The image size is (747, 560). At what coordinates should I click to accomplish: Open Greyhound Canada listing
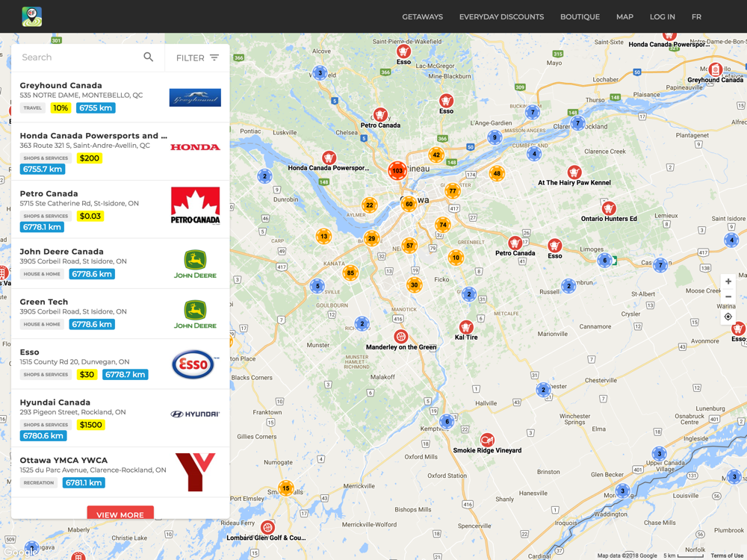tap(120, 97)
